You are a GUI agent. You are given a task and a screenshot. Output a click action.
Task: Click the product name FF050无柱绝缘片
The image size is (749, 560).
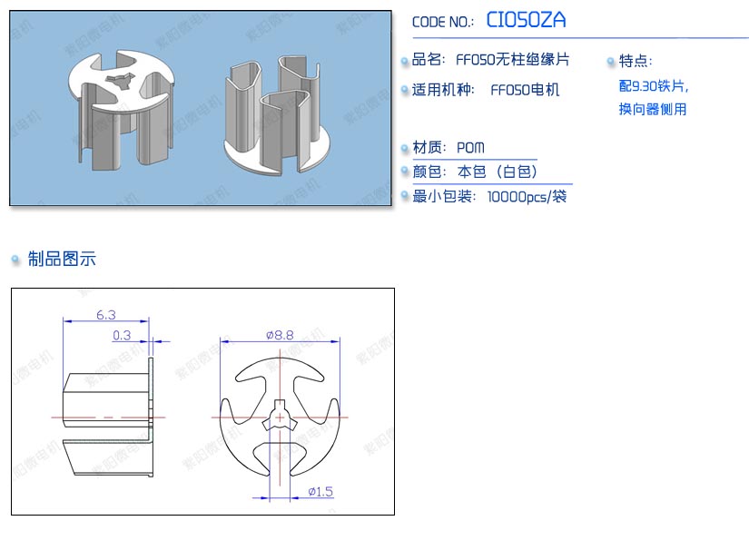[512, 60]
